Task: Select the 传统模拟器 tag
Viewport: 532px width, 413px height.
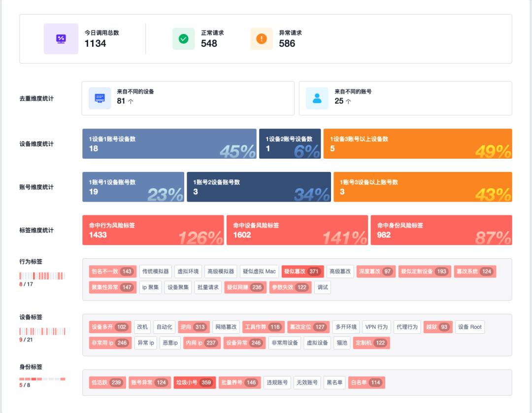Action: pyautogui.click(x=155, y=272)
